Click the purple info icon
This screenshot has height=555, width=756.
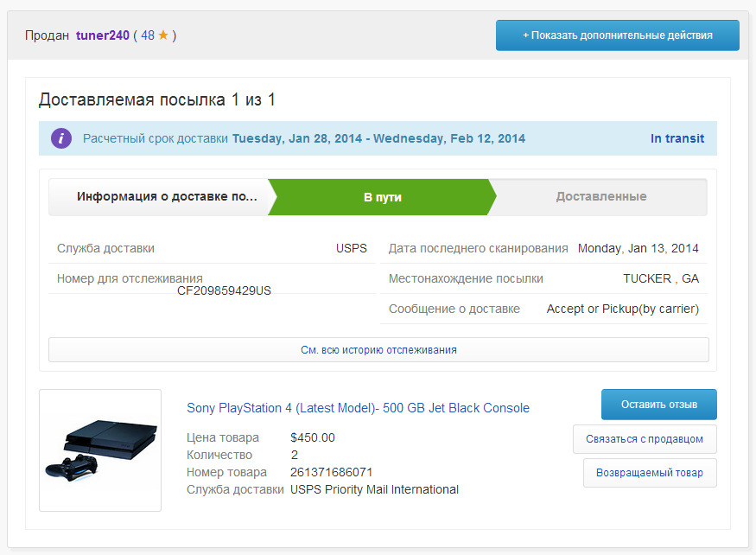(60, 138)
